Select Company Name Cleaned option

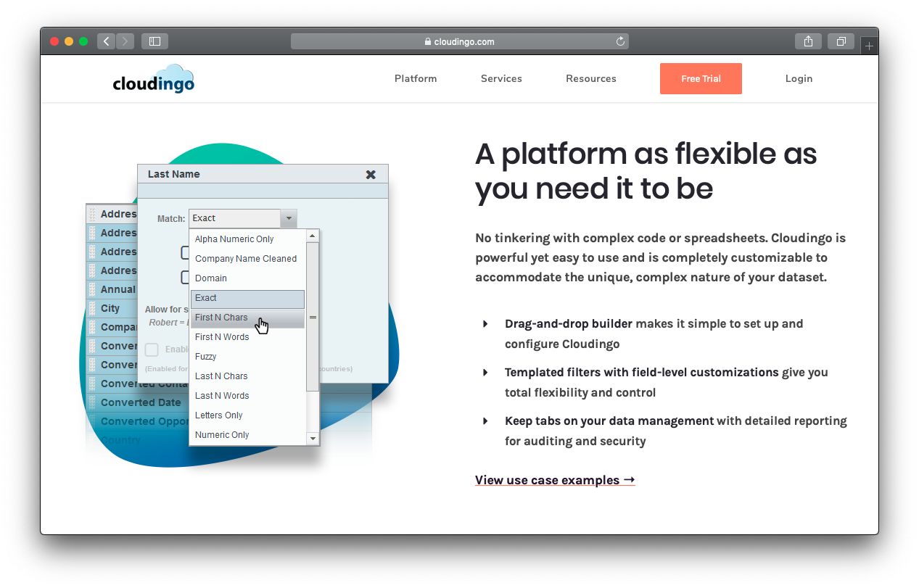[248, 259]
